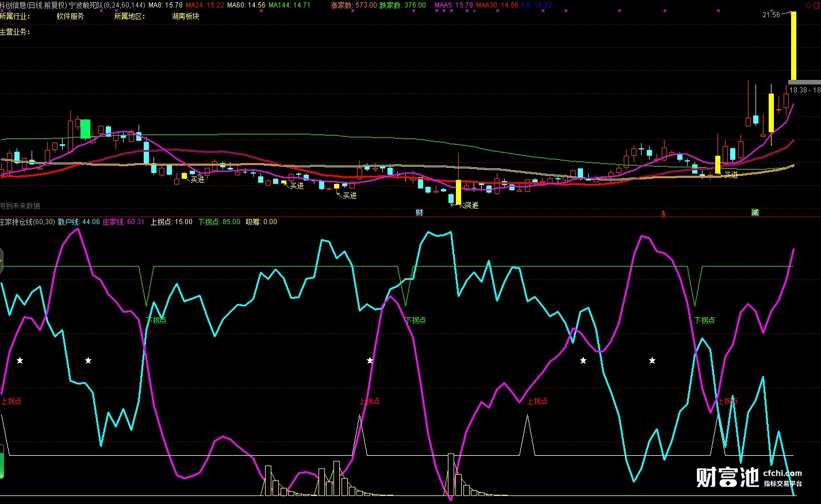This screenshot has width=821, height=504.
Task: Click the 吸筹: 0.00 readout
Action: coord(261,222)
